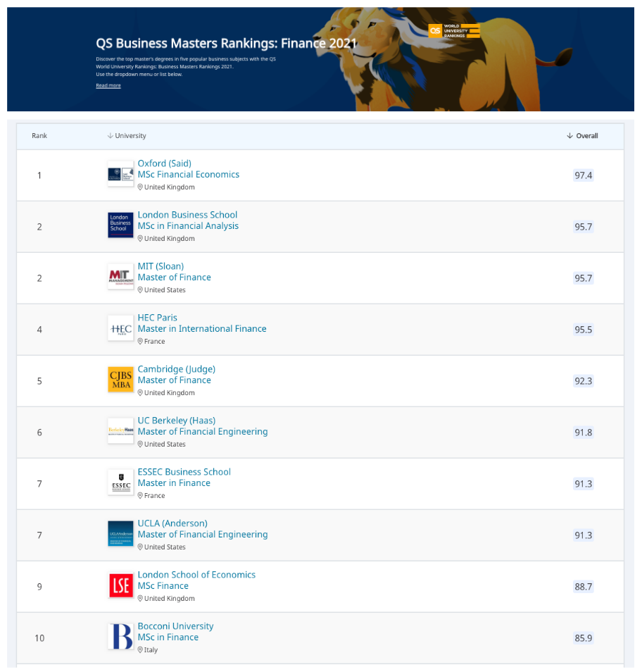Open the London Business School link
Screen dimensions: 642x672
coord(187,215)
